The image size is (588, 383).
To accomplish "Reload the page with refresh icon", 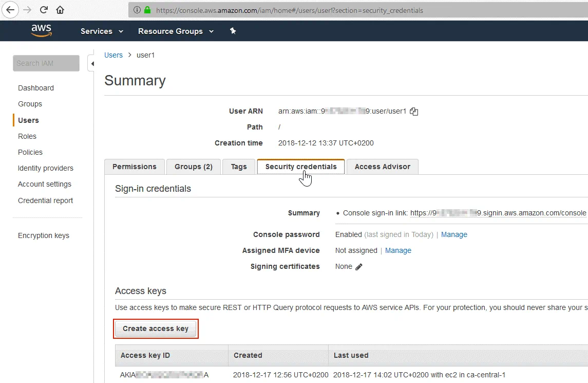I will (x=44, y=10).
